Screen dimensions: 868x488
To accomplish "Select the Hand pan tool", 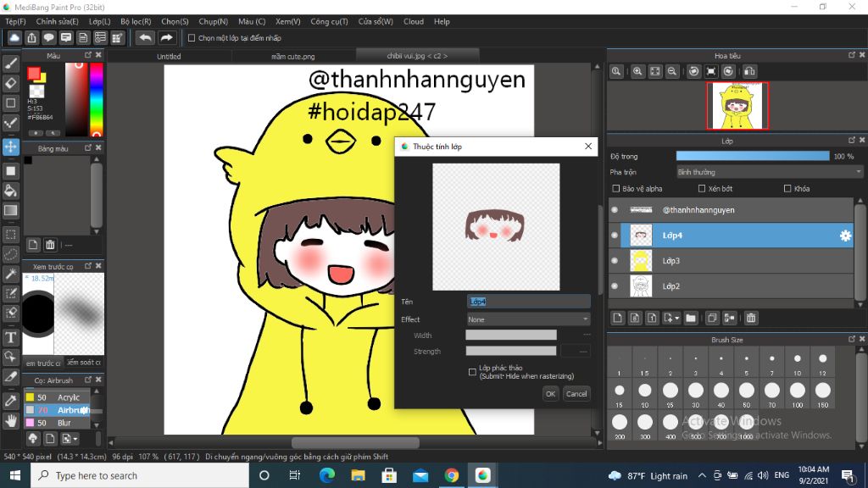I will (x=10, y=420).
